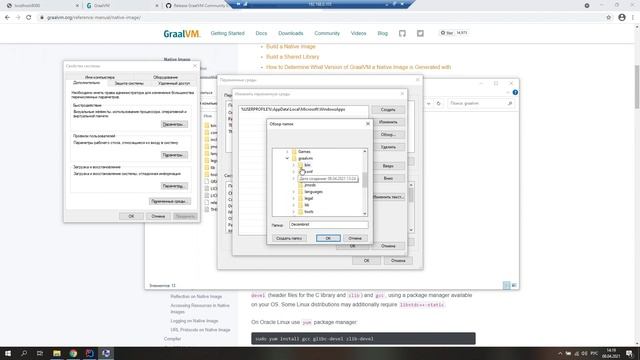Open Chrome from the taskbar
This screenshot has height=360, width=640.
coord(73,353)
